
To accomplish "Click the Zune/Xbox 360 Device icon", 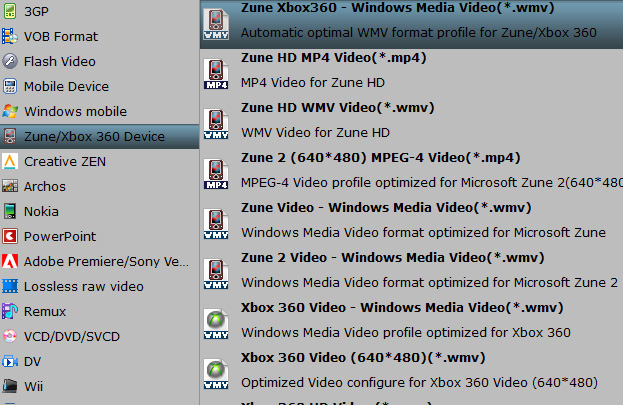I will click(x=10, y=136).
